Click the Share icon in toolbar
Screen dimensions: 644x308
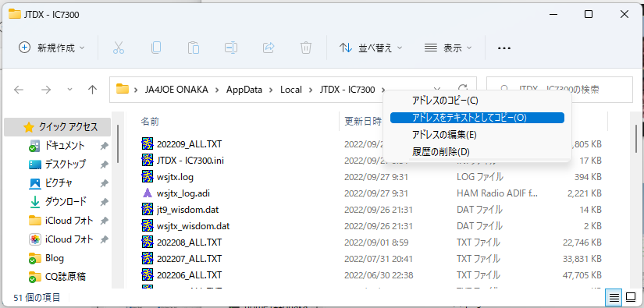pos(269,48)
